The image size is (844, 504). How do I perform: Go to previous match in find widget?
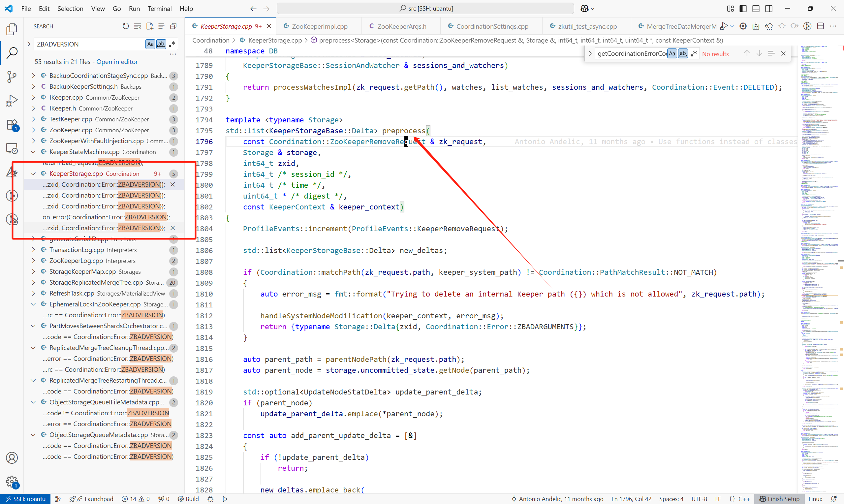747,53
